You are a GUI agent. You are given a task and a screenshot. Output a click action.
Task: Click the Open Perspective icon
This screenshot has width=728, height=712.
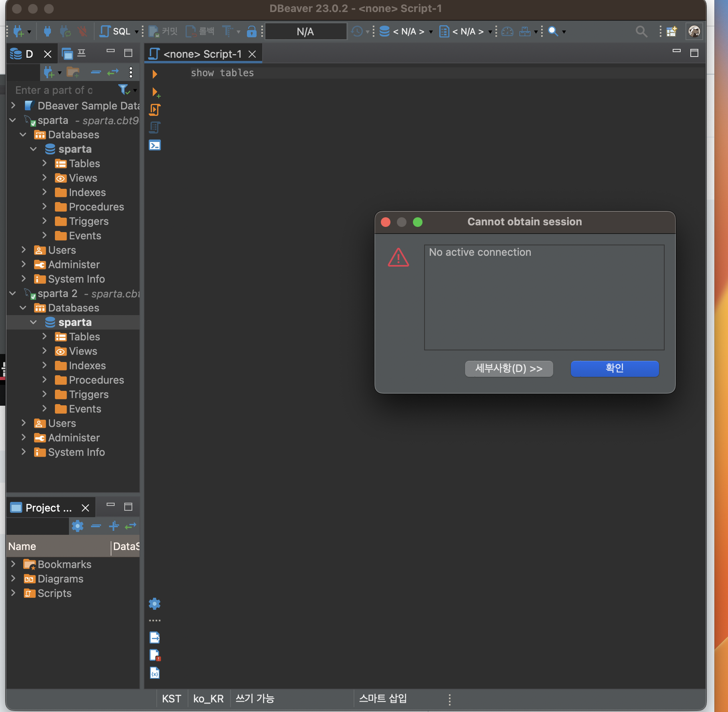click(x=671, y=31)
